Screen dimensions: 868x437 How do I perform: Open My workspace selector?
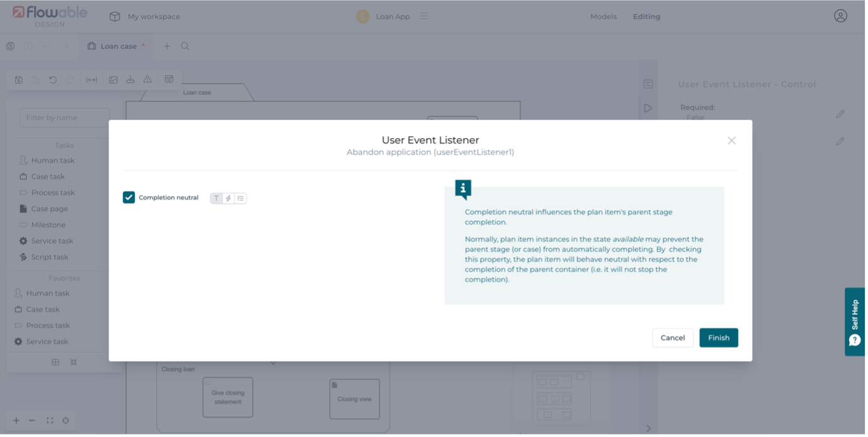(145, 17)
